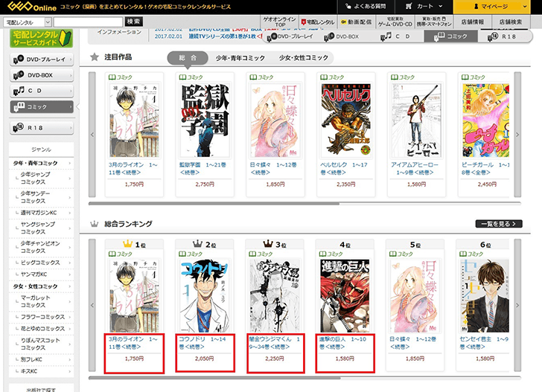Open りぼんマスコットコミックス genre
Screen dimensions: 542x392
41,344
